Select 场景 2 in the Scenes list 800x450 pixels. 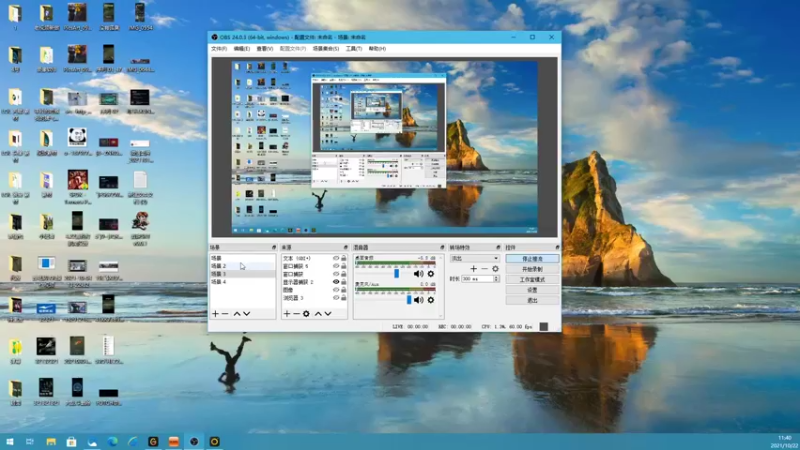[x=243, y=266]
